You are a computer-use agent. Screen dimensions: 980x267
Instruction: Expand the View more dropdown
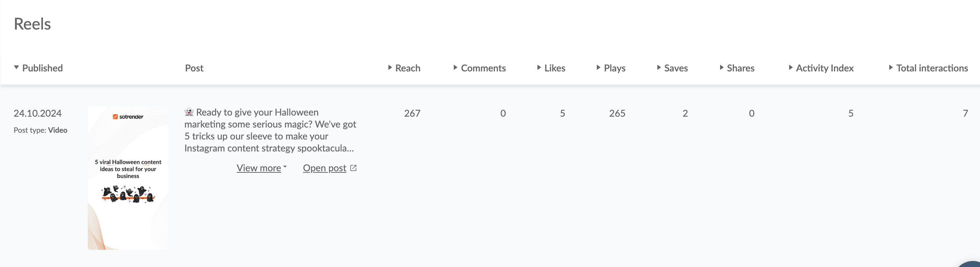[x=259, y=168]
